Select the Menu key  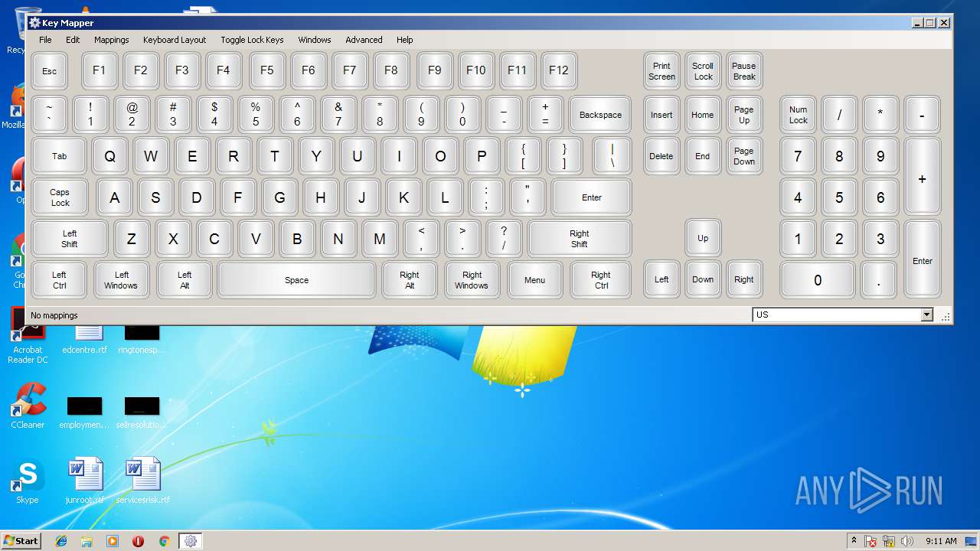(x=535, y=280)
